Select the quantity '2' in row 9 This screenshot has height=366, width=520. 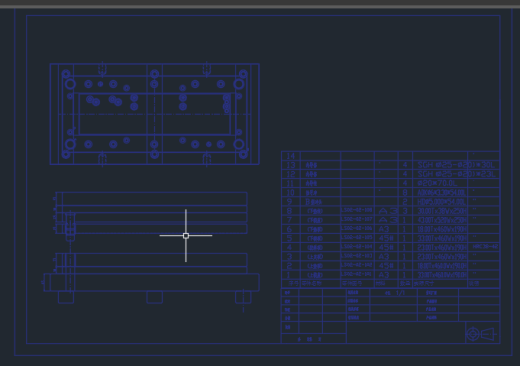405,201
